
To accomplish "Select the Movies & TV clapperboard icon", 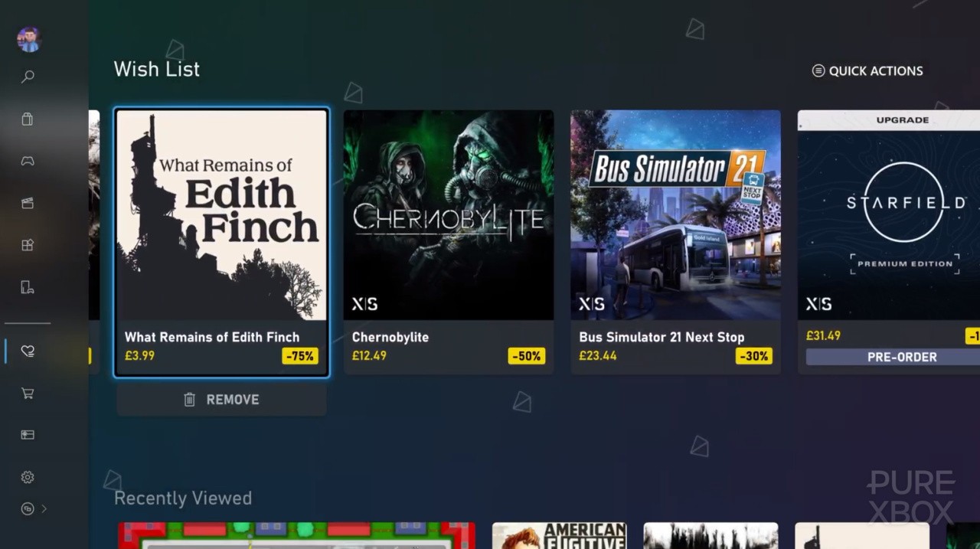I will pos(28,203).
